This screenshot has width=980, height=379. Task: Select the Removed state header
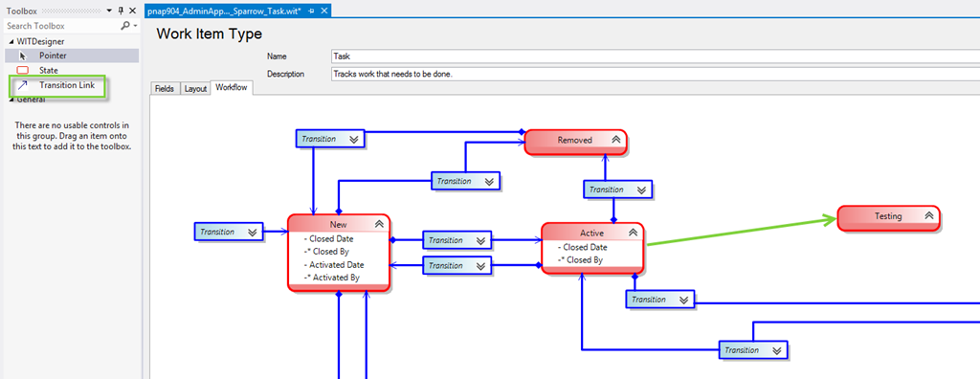pyautogui.click(x=575, y=140)
